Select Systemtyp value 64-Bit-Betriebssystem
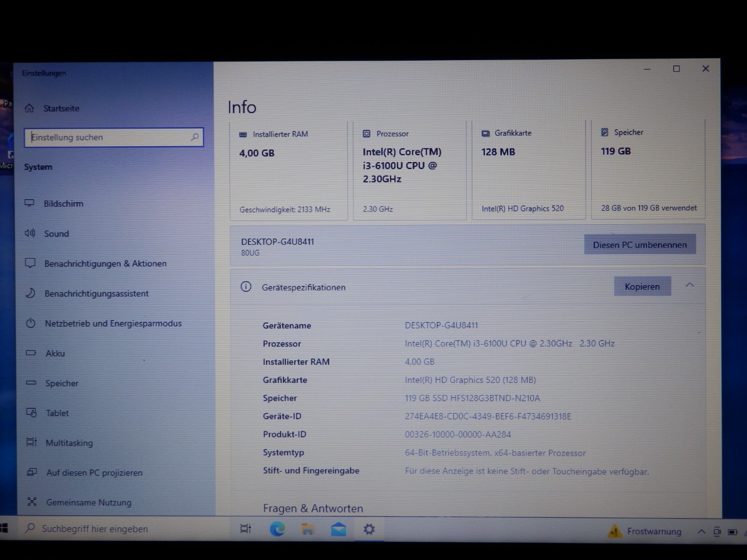Image resolution: width=747 pixels, height=560 pixels. (495, 453)
